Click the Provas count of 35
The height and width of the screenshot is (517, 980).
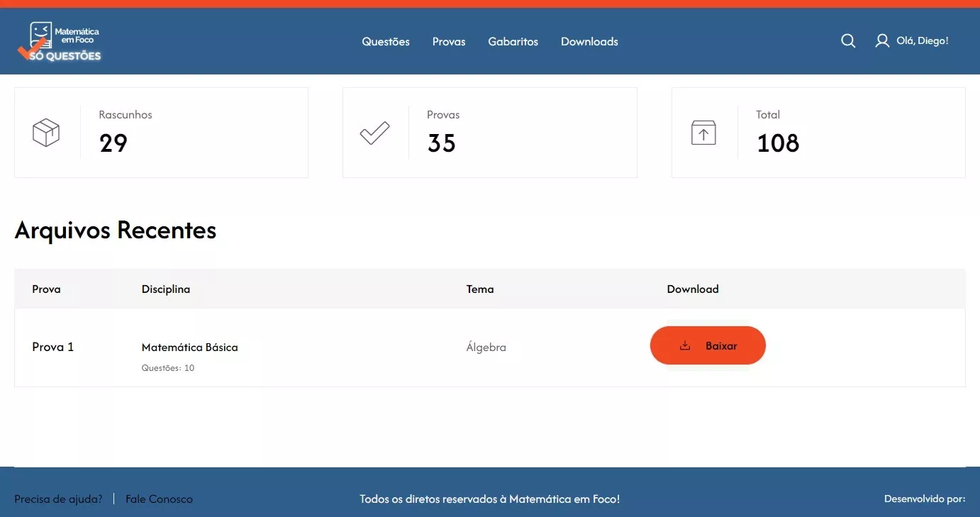441,143
